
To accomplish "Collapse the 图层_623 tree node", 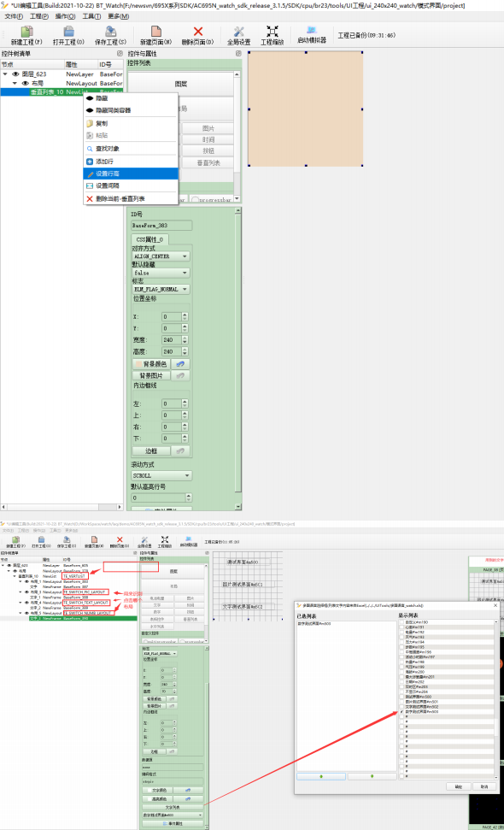I will [x=5, y=74].
